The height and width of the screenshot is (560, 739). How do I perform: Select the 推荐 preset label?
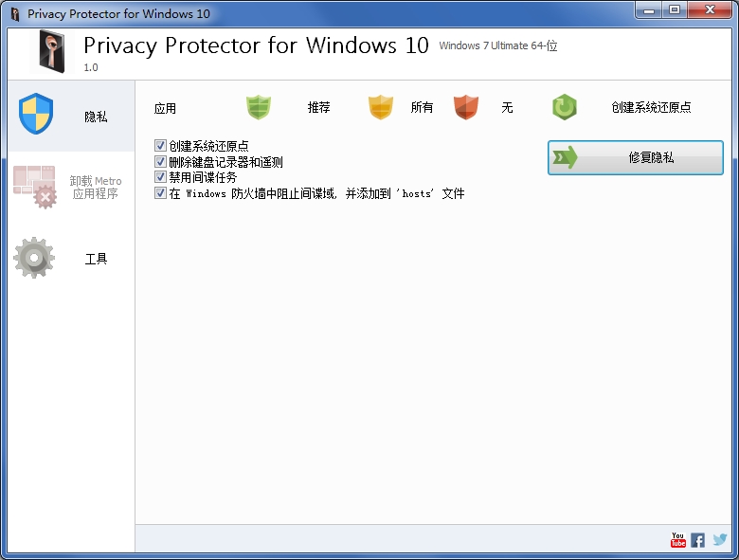click(318, 107)
